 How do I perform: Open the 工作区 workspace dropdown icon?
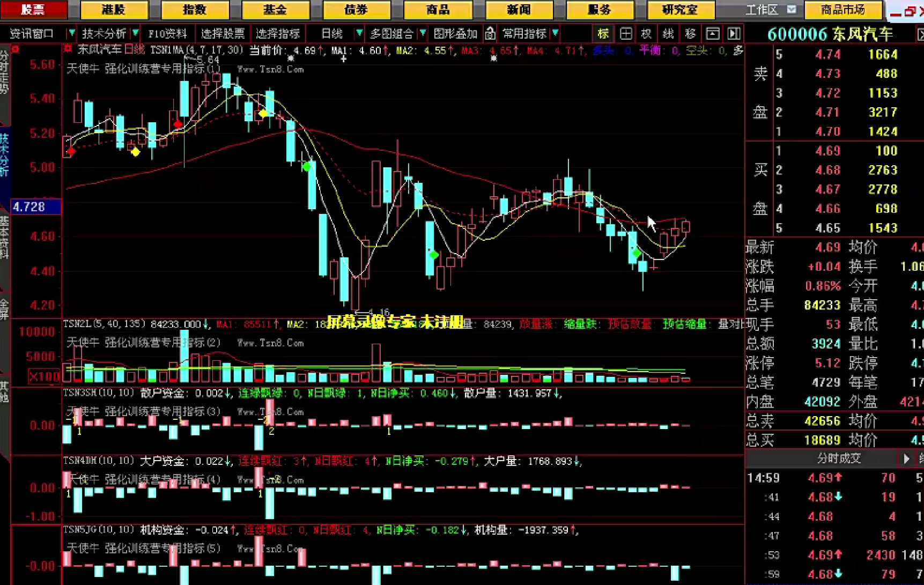(x=792, y=10)
